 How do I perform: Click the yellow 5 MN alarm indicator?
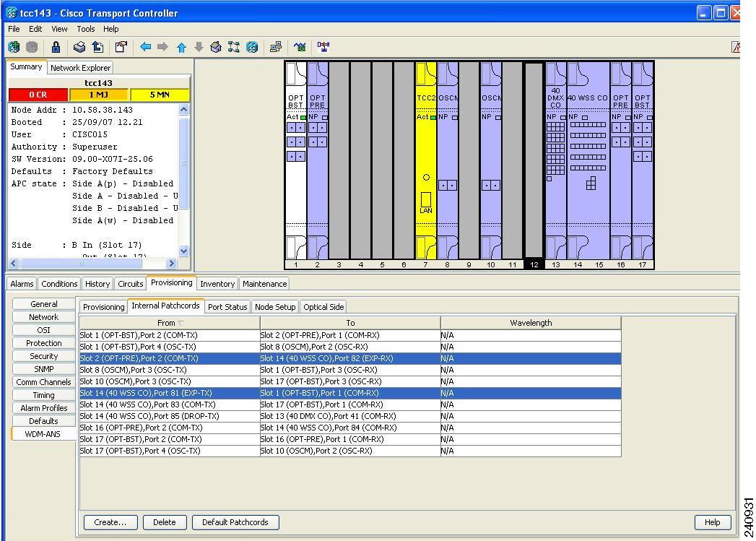(160, 95)
